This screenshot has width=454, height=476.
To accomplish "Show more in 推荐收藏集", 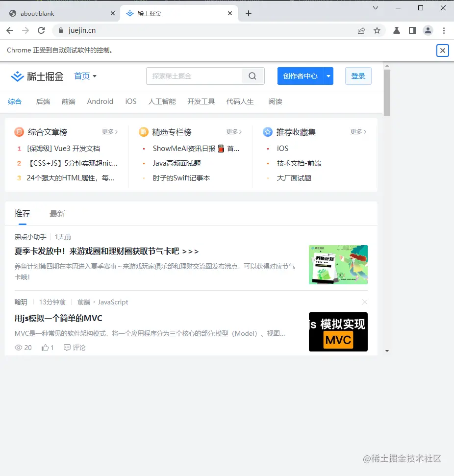I will pos(358,132).
